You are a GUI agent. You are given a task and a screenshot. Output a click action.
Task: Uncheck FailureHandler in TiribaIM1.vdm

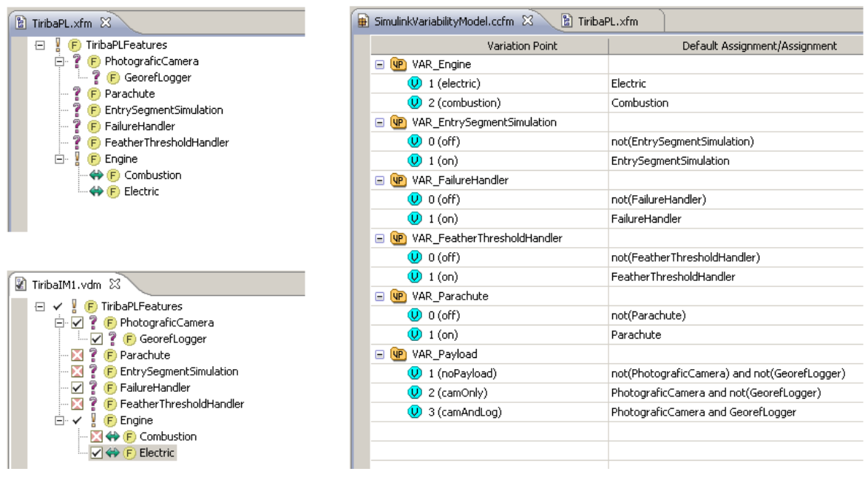pyautogui.click(x=77, y=388)
